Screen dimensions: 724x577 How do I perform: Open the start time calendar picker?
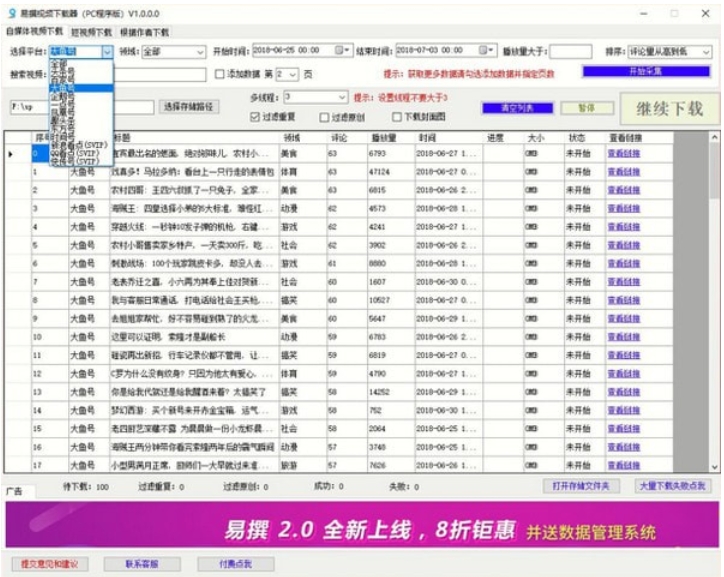[343, 50]
